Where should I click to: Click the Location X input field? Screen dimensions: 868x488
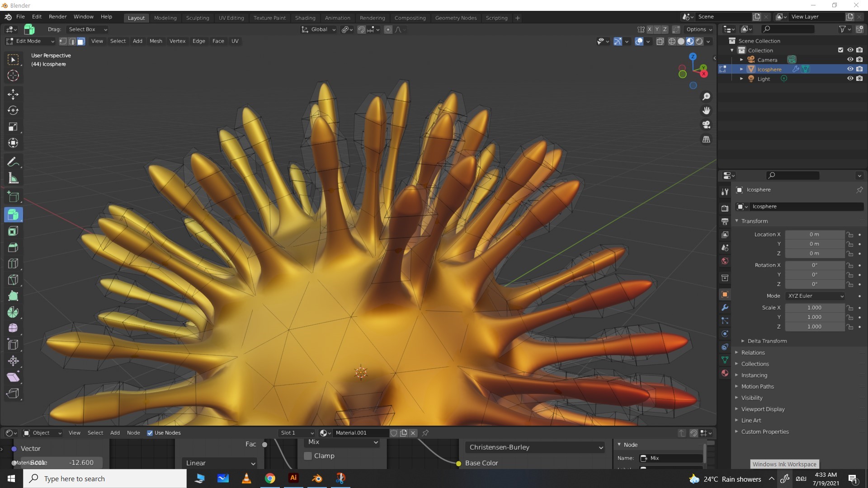point(814,235)
